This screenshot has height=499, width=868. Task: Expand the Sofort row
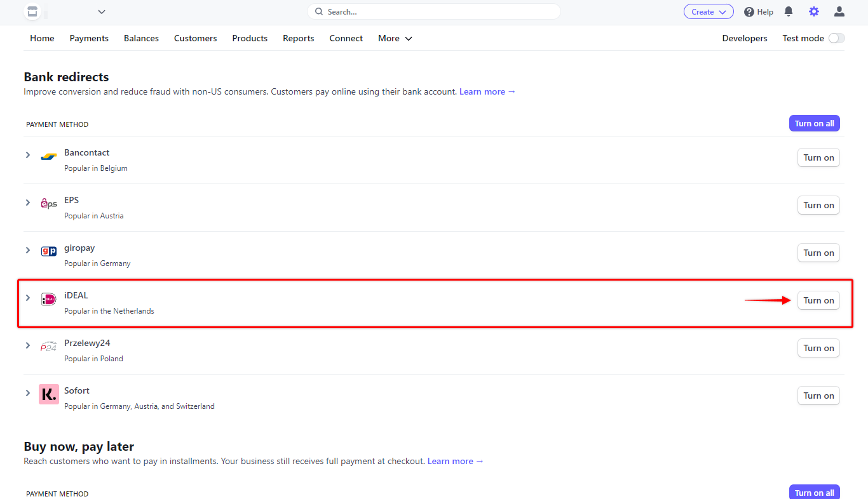pyautogui.click(x=27, y=393)
